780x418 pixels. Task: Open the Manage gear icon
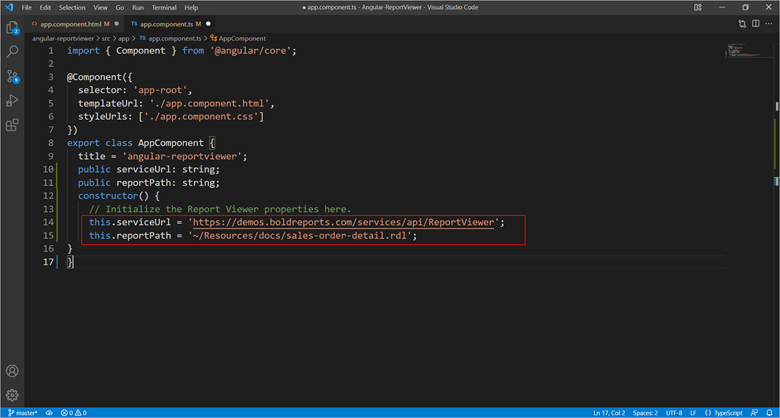tap(12, 395)
